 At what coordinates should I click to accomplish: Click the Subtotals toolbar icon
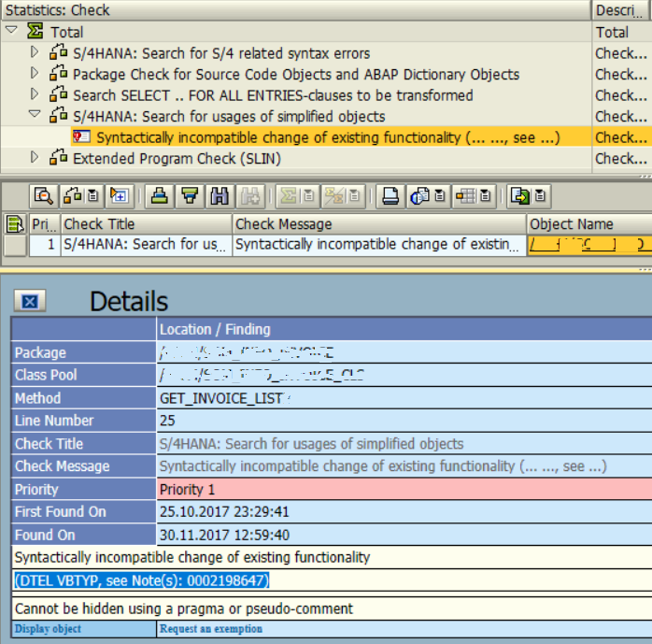click(333, 195)
